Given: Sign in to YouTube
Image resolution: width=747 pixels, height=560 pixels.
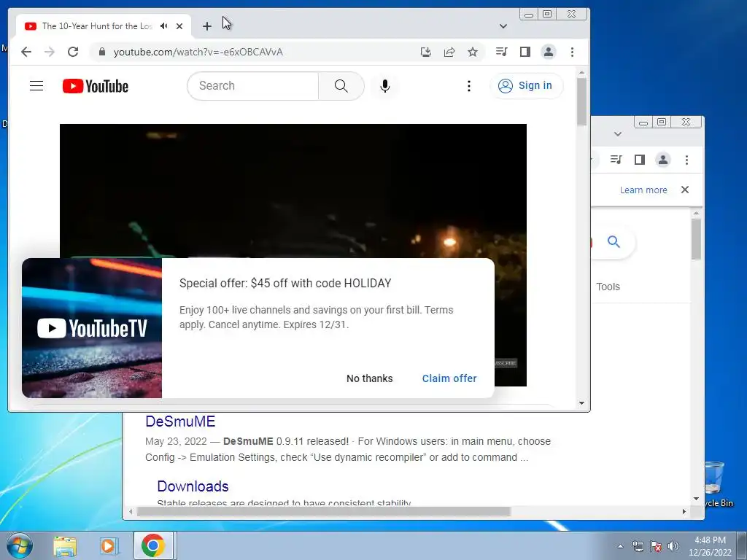Looking at the screenshot, I should 526,86.
